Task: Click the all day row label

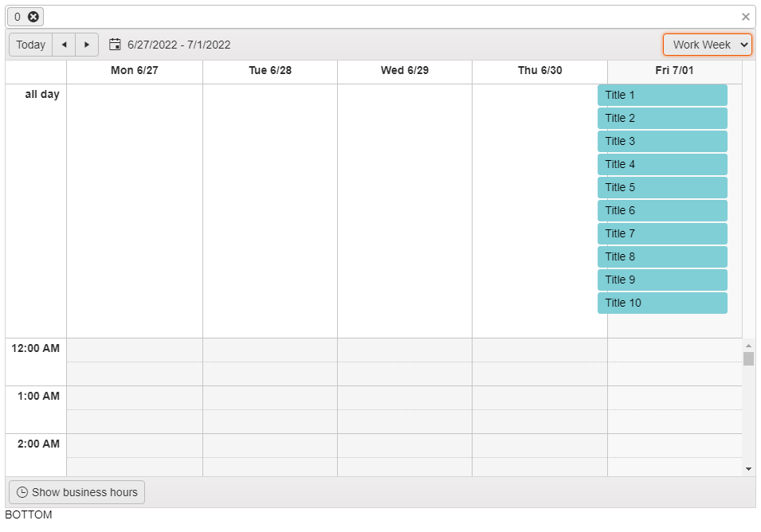Action: pos(42,94)
